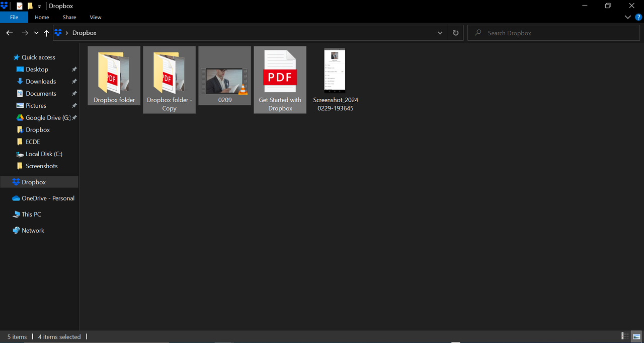Image resolution: width=644 pixels, height=343 pixels.
Task: Open Customize Quick Access Toolbar dropdown
Action: coord(39,7)
